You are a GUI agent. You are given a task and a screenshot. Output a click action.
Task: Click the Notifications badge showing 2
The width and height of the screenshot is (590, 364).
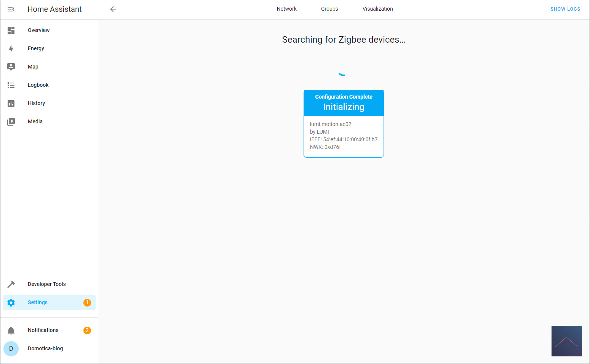(87, 330)
